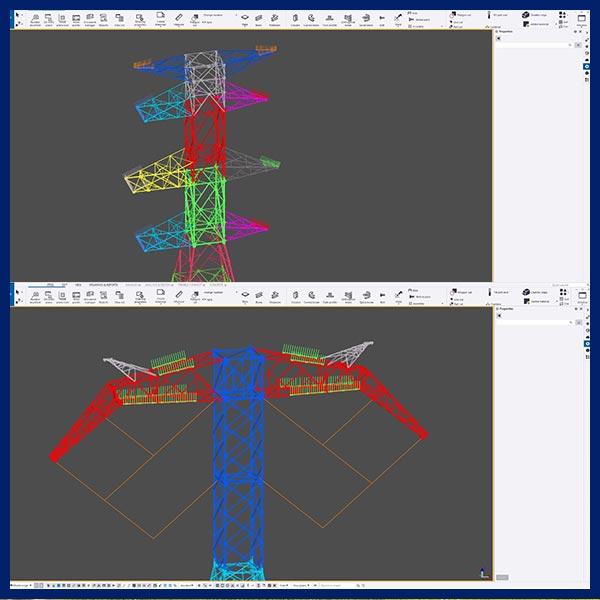Viewport: 600px width, 600px height.
Task: Select Chamfer edge in the upper ribbon
Action: (533, 14)
